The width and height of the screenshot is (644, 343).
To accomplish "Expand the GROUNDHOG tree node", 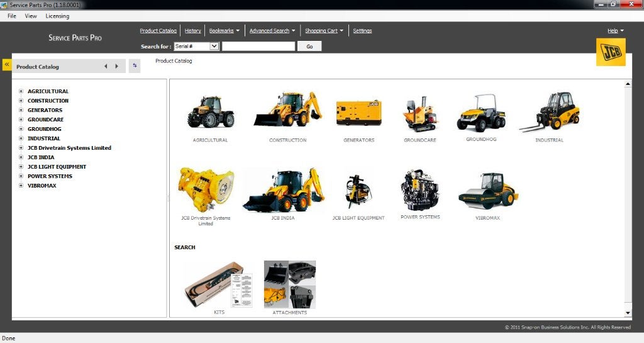I will click(x=21, y=129).
